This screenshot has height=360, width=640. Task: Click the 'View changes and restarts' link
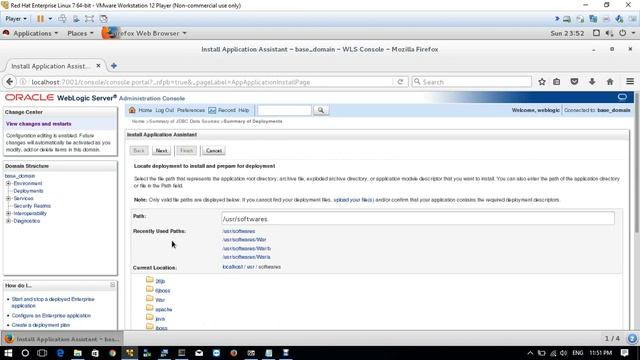(x=38, y=124)
